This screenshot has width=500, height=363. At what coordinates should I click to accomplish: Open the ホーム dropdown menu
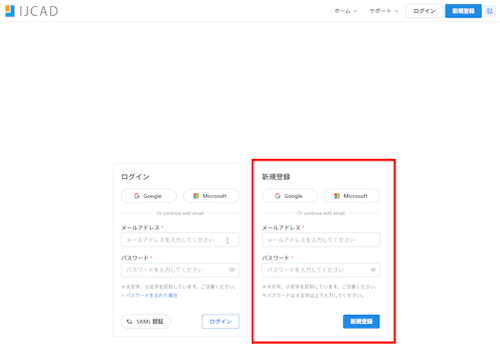pyautogui.click(x=346, y=11)
